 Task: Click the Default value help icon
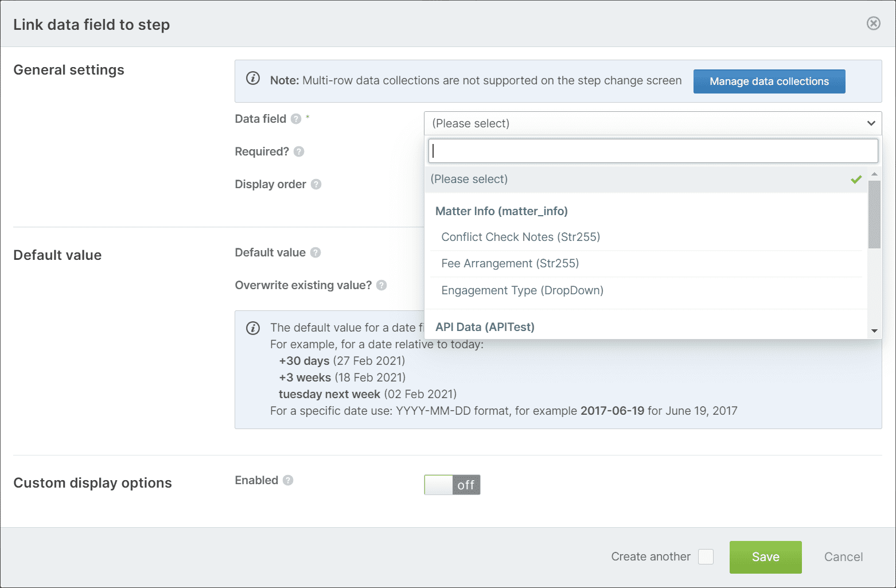pyautogui.click(x=315, y=252)
